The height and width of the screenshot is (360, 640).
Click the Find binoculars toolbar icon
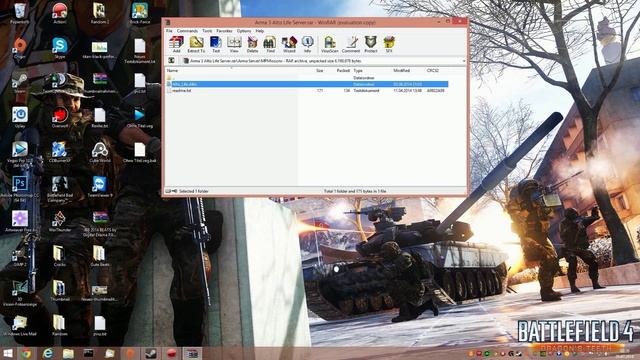click(270, 44)
